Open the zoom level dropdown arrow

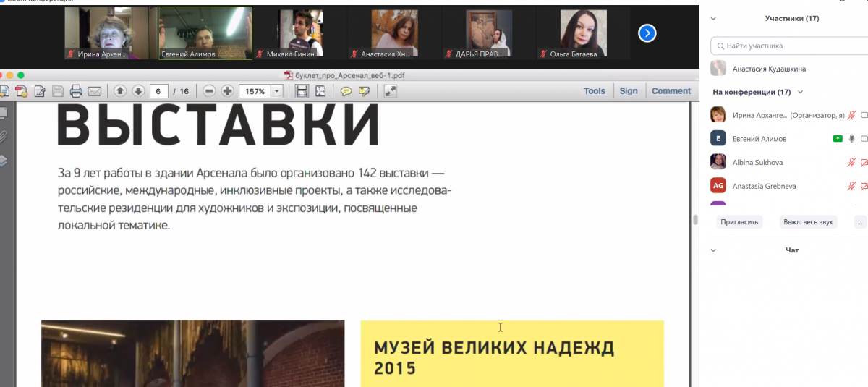tap(276, 91)
